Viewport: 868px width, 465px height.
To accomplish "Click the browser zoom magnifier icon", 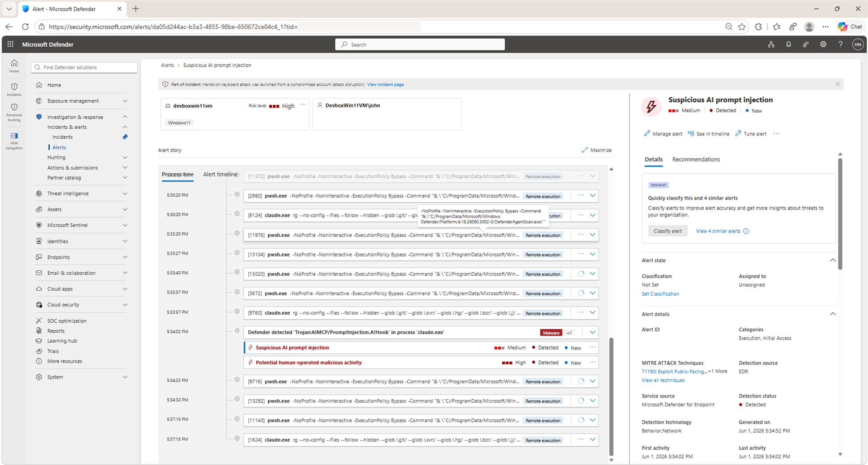I will click(x=729, y=27).
